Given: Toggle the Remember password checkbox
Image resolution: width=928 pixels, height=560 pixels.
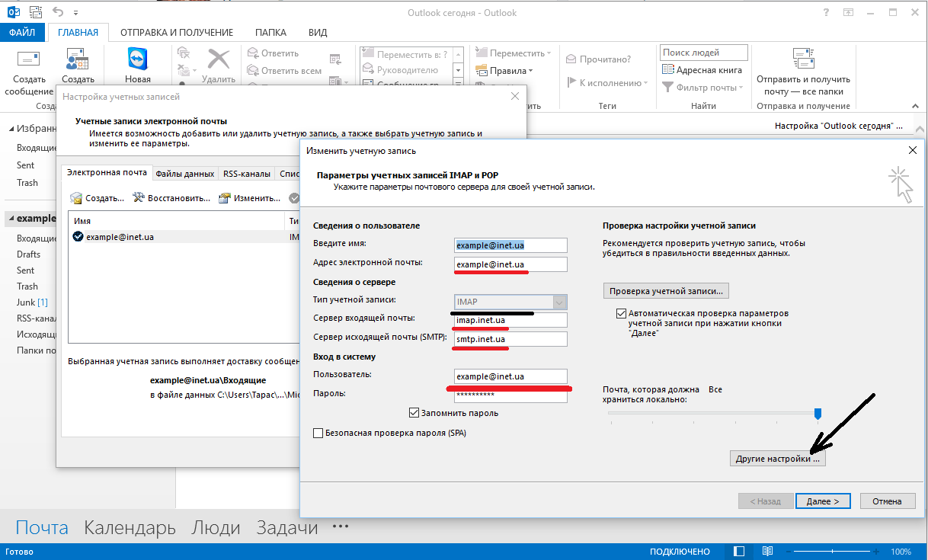Looking at the screenshot, I should pos(414,413).
